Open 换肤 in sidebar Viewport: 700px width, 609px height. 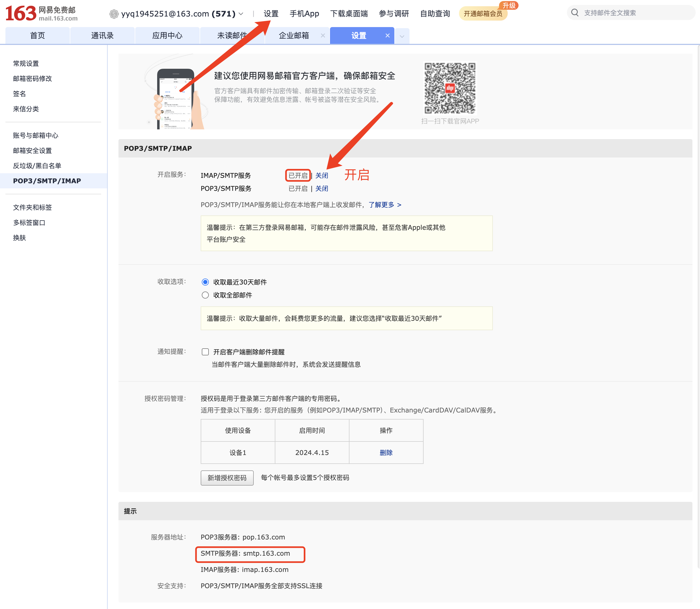click(19, 238)
